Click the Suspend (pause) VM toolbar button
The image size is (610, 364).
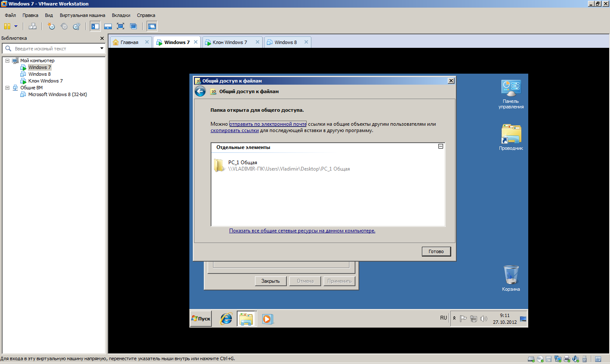click(x=7, y=26)
